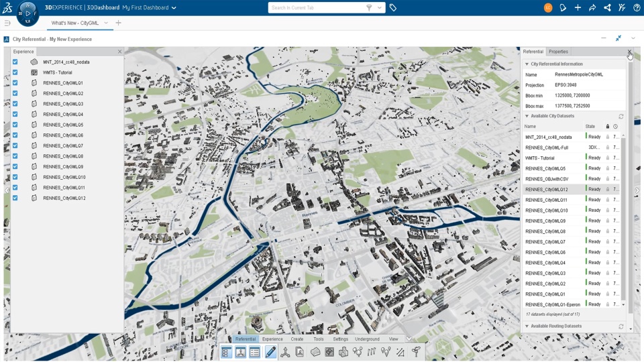This screenshot has width=644, height=362.
Task: Open the 3DEXPERIENCE compass
Action: [x=28, y=13]
